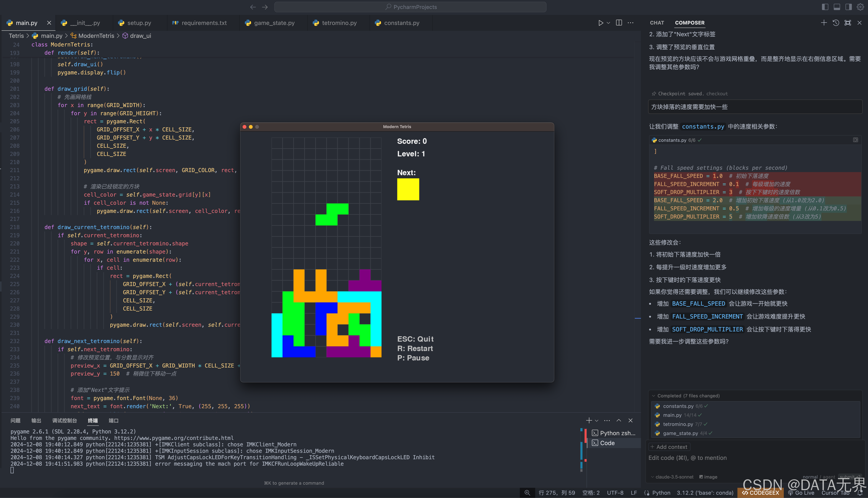Change end of line sequence LF
This screenshot has height=498, width=868.
click(634, 493)
